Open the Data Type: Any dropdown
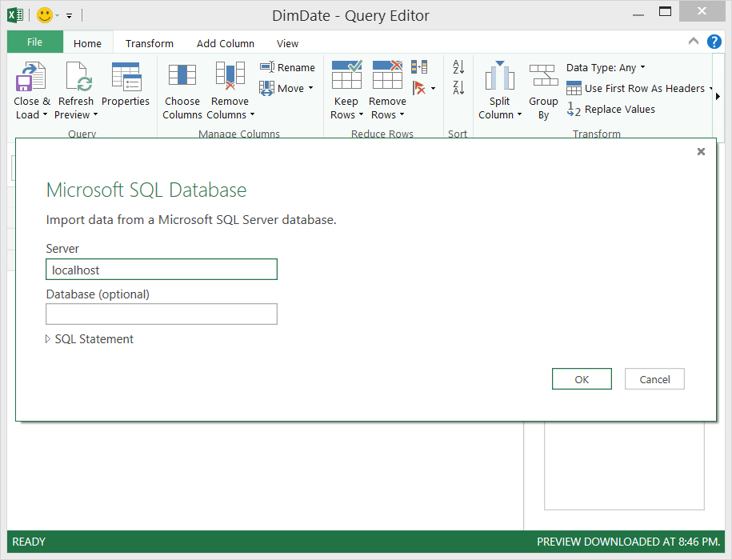 click(606, 68)
